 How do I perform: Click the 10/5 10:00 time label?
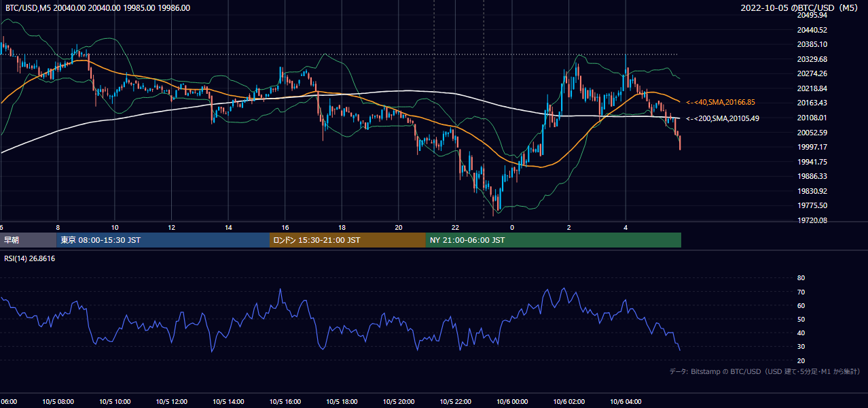pos(115,402)
